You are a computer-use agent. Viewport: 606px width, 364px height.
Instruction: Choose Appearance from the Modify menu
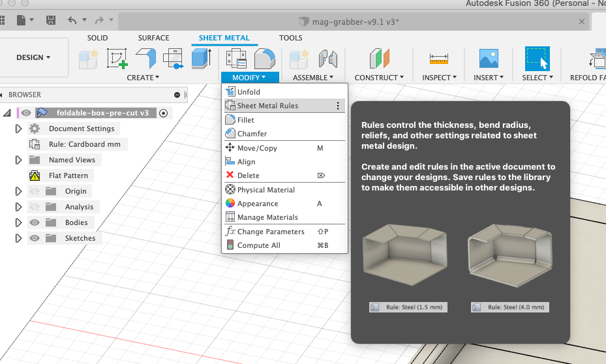[285, 204]
